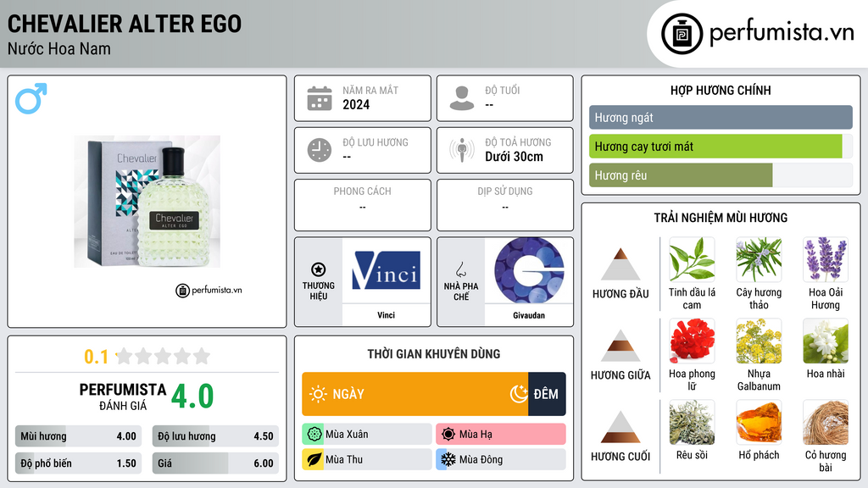The height and width of the screenshot is (488, 868).
Task: Select the Cỏ hương bài vetiver image
Action: (826, 422)
